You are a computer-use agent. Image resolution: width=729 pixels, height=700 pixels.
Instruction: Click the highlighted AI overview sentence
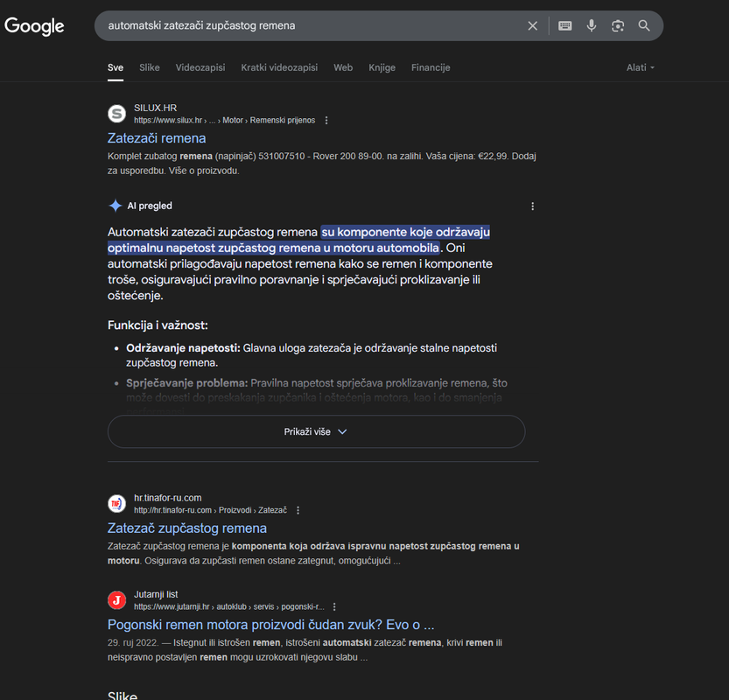tap(299, 240)
